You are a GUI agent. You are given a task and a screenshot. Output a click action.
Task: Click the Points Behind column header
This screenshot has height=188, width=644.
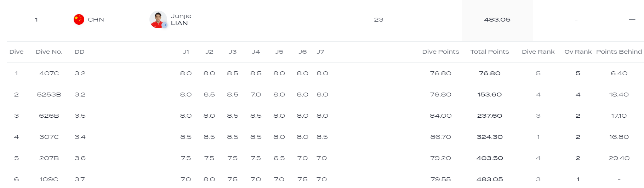pos(619,52)
